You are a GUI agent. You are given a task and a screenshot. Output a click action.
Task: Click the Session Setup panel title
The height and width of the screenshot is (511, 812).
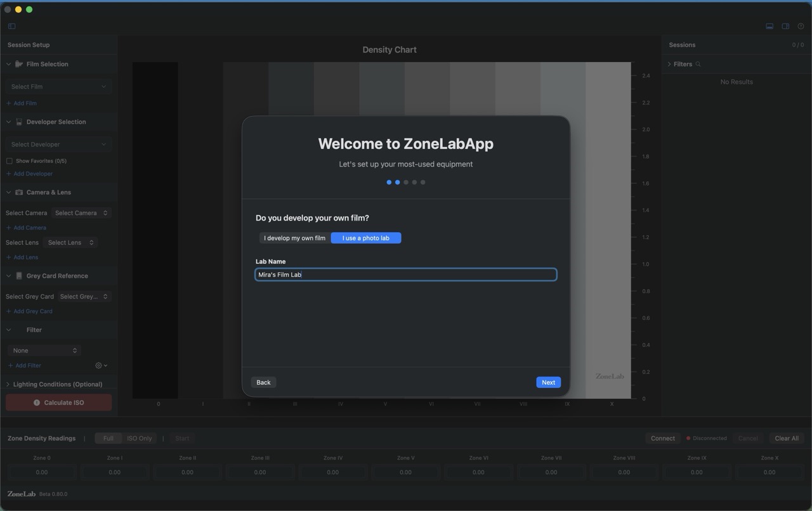coord(29,45)
